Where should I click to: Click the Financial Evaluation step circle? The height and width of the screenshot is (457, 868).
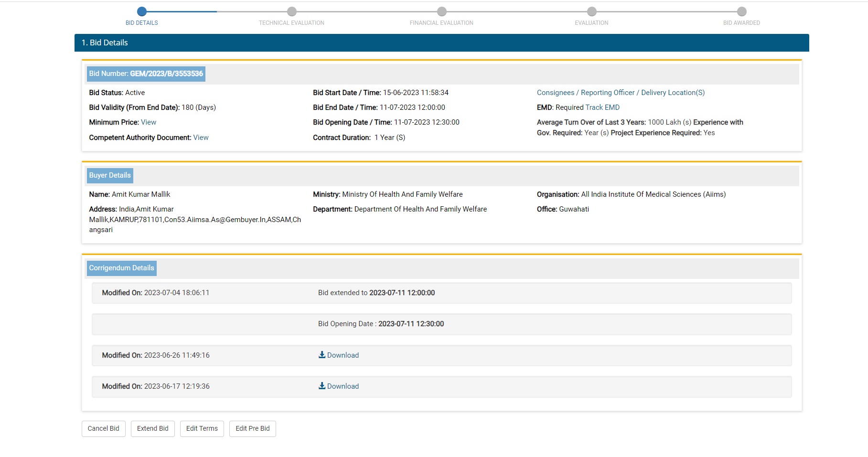point(441,11)
